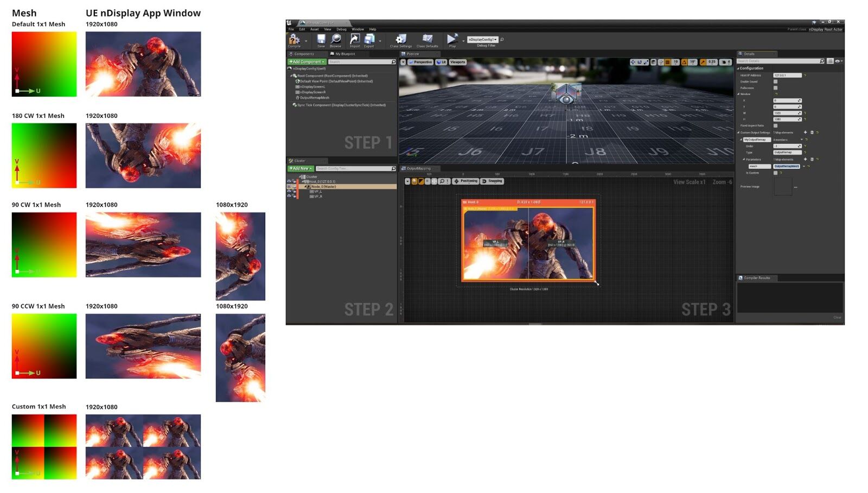Open rotation snap value 10° menu

coord(693,62)
